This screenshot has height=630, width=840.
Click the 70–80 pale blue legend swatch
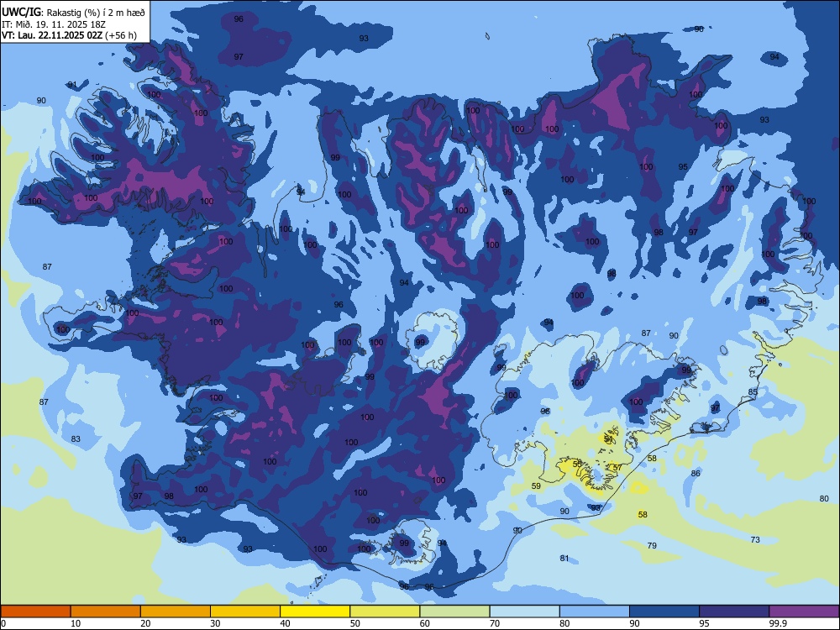525,612
